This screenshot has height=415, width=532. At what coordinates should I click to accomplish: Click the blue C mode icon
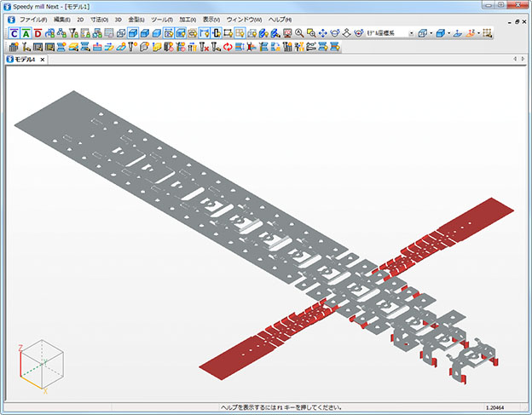coord(14,33)
